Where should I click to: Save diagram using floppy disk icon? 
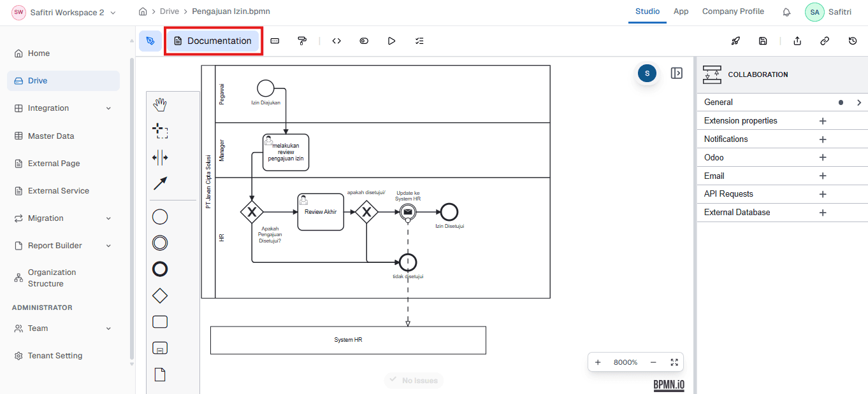coord(763,41)
